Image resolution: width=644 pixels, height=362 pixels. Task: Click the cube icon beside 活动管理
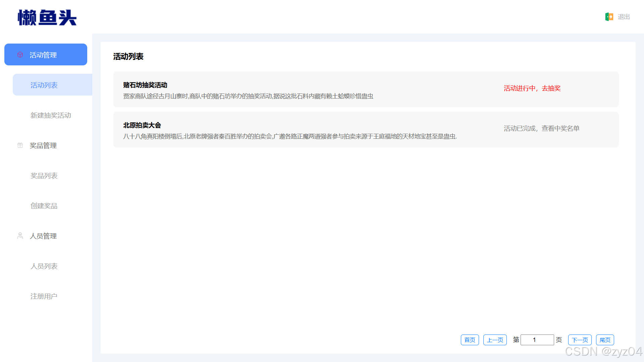tap(20, 55)
